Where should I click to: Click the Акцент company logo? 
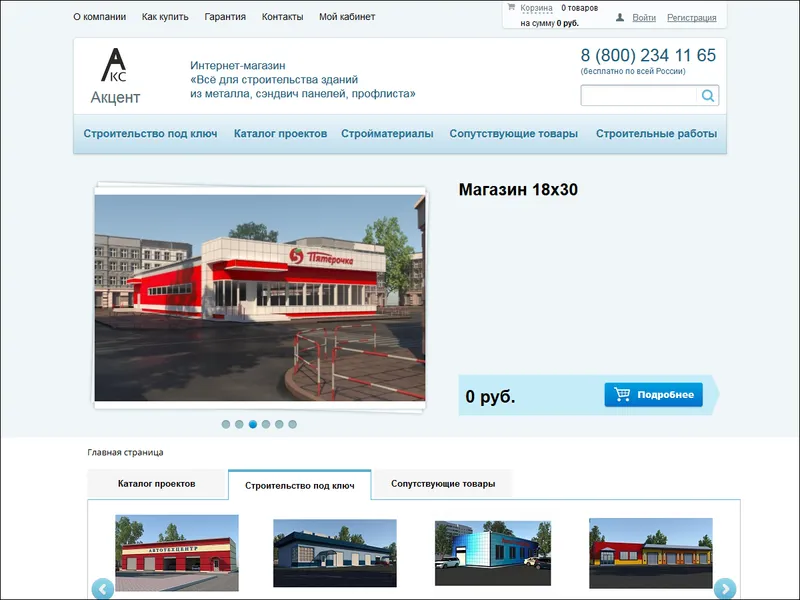(115, 76)
